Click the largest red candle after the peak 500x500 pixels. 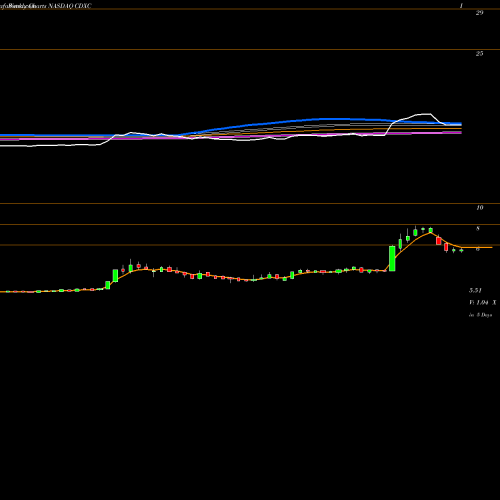pyautogui.click(x=439, y=240)
